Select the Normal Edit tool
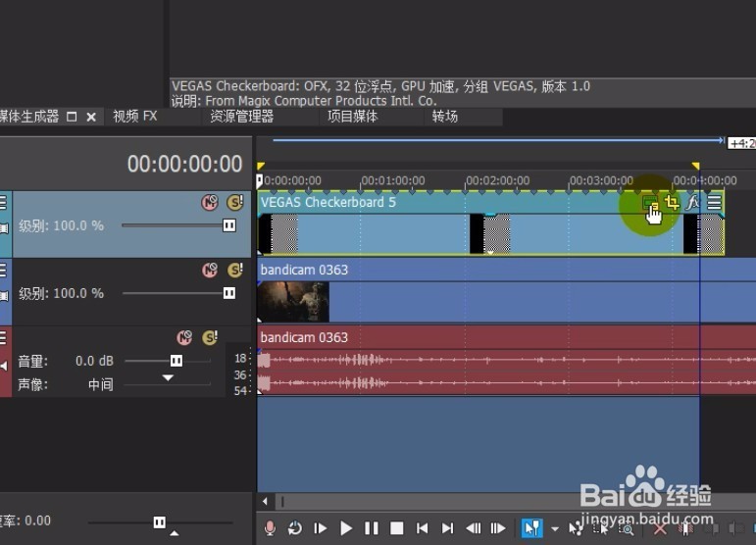This screenshot has width=756, height=545. [532, 528]
